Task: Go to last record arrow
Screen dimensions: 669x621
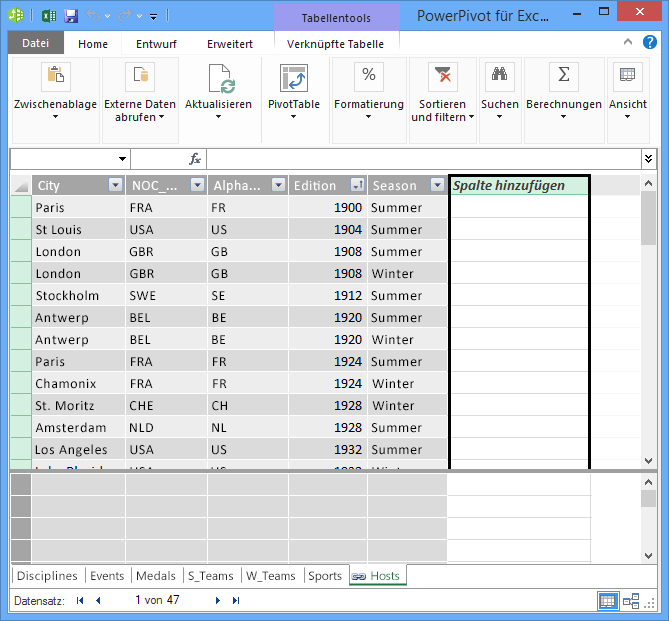Action: tap(236, 601)
